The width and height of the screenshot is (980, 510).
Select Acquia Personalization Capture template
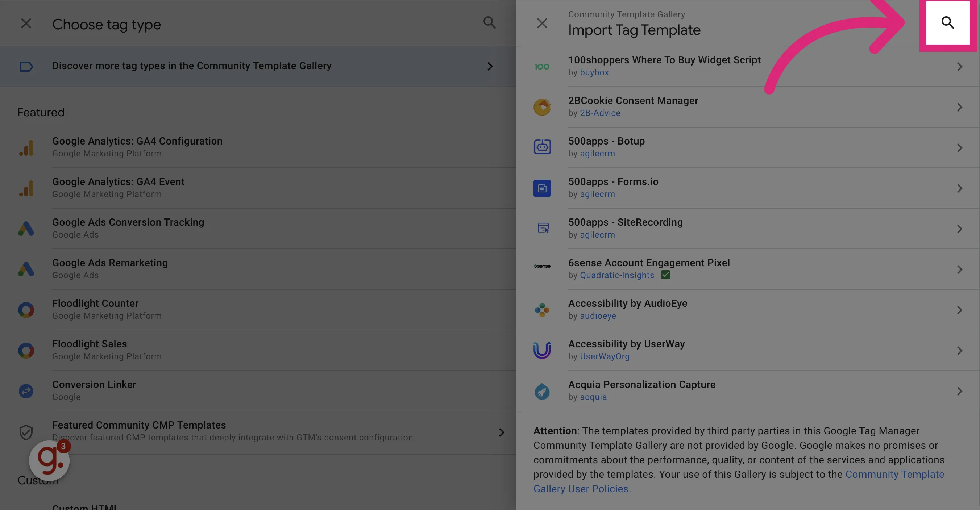click(748, 391)
